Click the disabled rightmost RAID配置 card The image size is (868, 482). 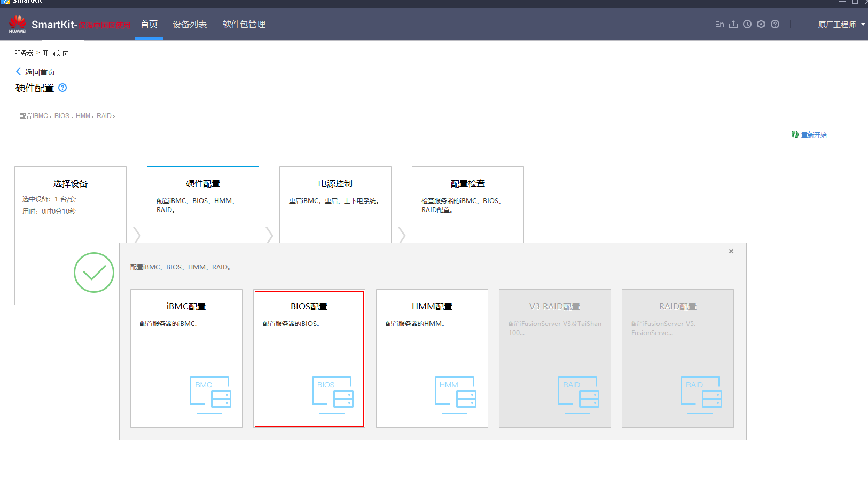tap(678, 359)
